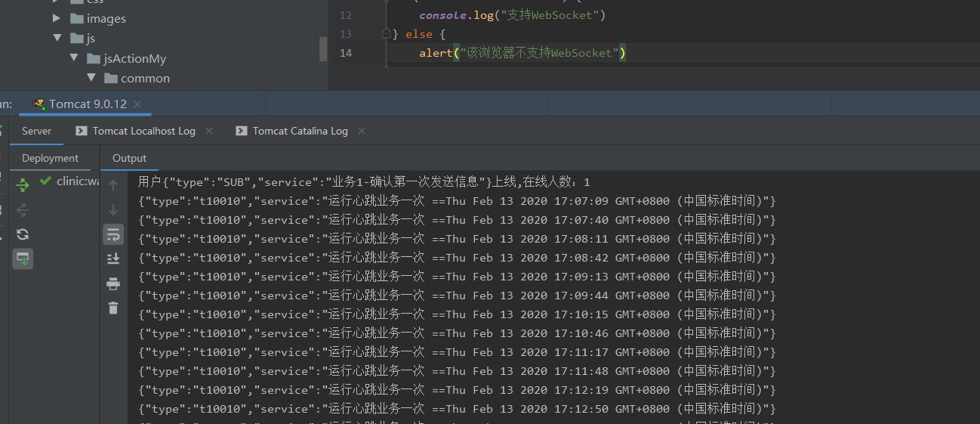Click the jsActionMy folder icon
Viewport: 980px width, 424px height.
(94, 58)
